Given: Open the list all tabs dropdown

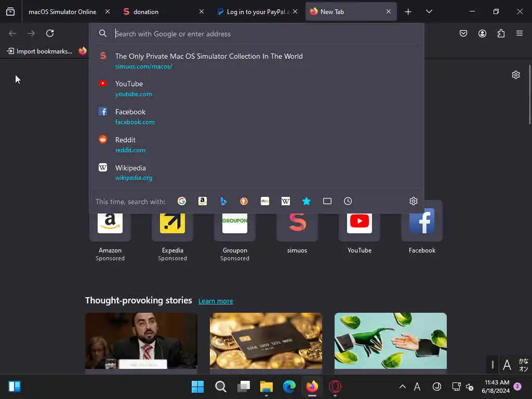Looking at the screenshot, I should pos(429,11).
